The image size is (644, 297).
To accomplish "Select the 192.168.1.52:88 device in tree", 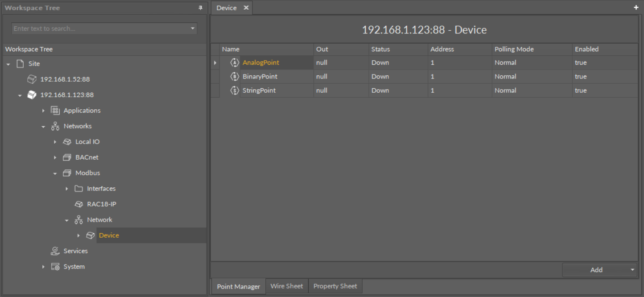I will 65,79.
